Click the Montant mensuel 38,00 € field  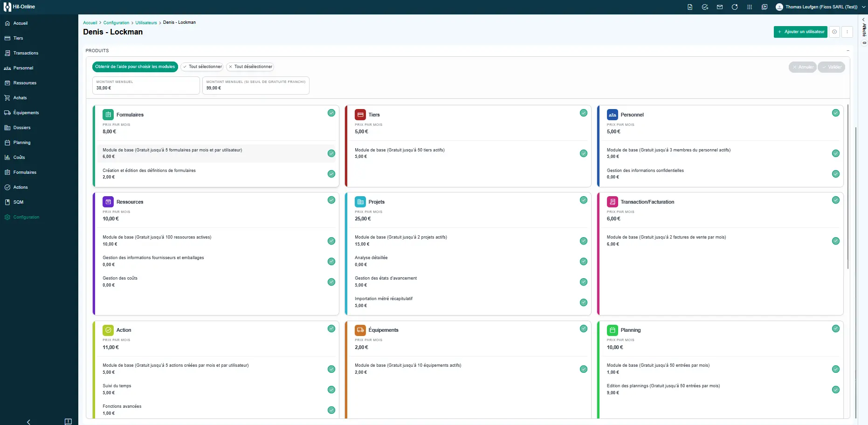(x=146, y=85)
